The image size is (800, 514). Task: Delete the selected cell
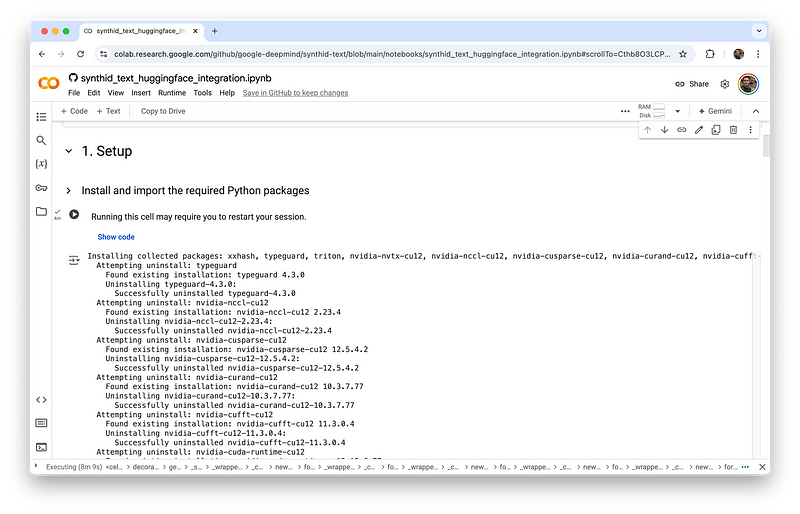pyautogui.click(x=733, y=130)
